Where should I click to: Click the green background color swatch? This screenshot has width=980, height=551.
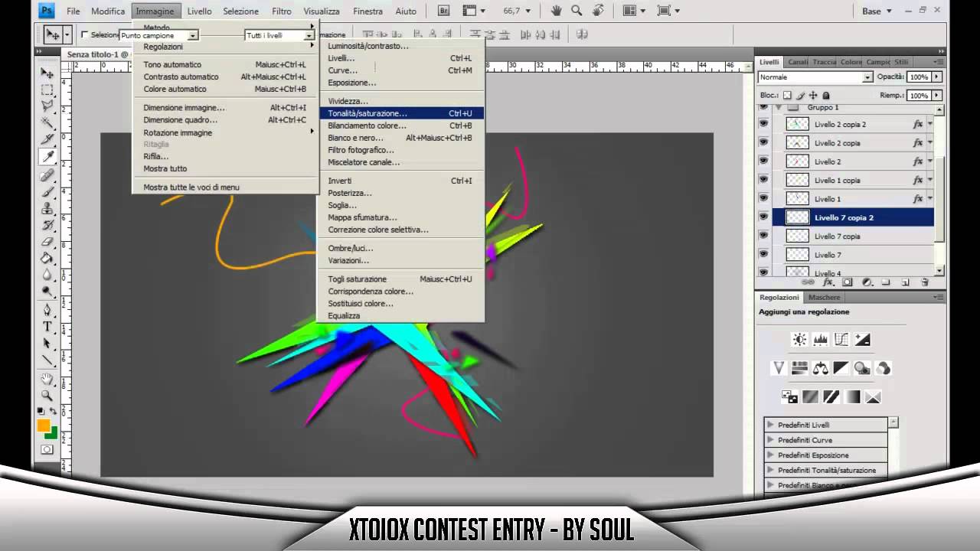(x=51, y=433)
